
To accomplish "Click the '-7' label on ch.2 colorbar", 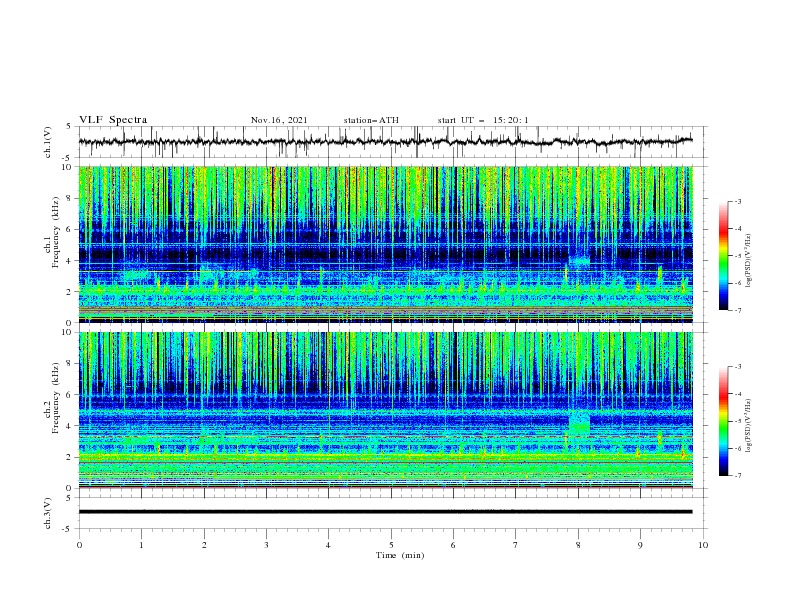I will [x=737, y=476].
